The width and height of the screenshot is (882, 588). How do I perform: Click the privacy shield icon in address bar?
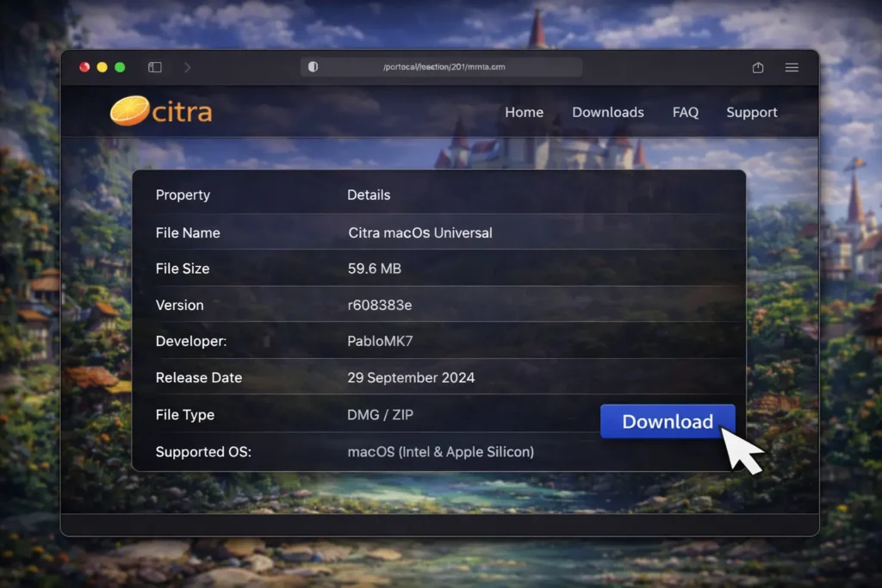coord(313,66)
